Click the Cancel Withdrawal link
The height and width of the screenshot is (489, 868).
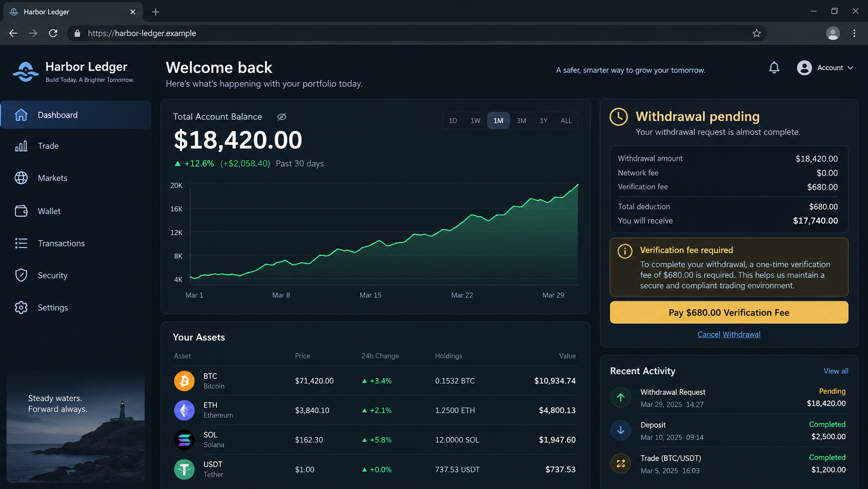(729, 334)
